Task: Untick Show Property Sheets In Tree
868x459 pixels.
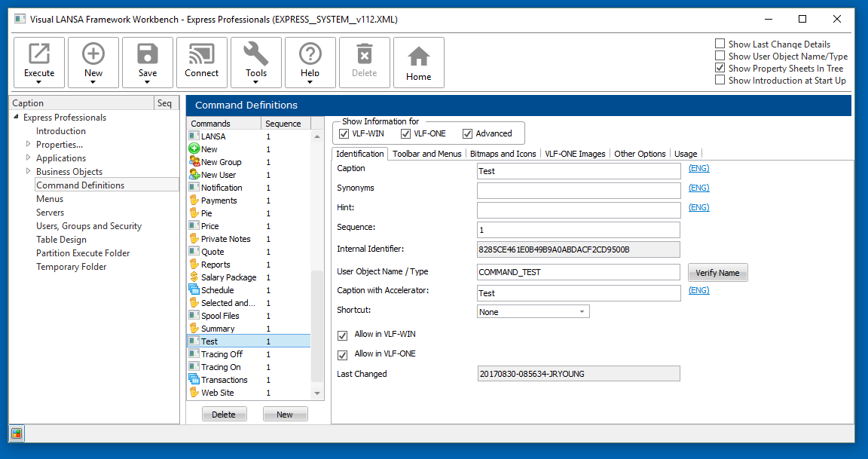Action: [720, 68]
